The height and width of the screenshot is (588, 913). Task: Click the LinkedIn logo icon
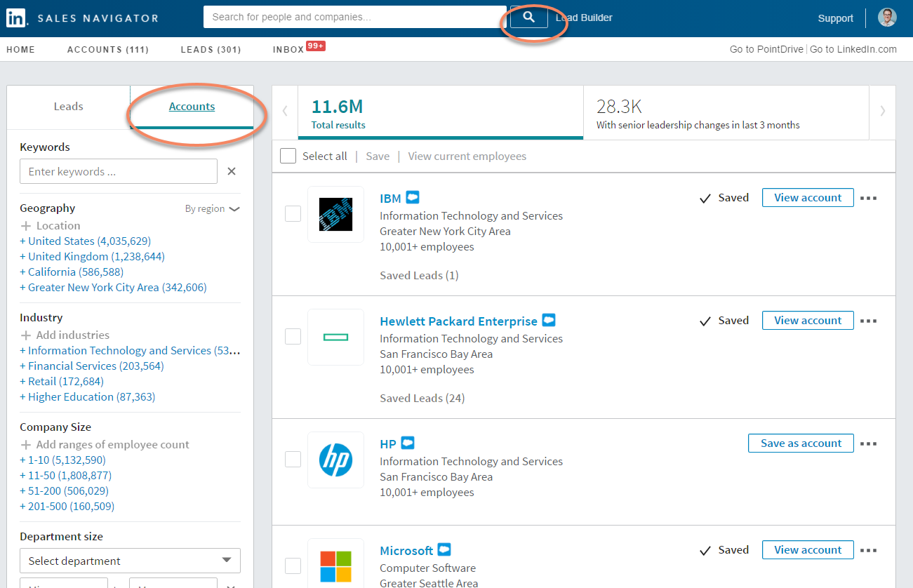click(x=16, y=18)
